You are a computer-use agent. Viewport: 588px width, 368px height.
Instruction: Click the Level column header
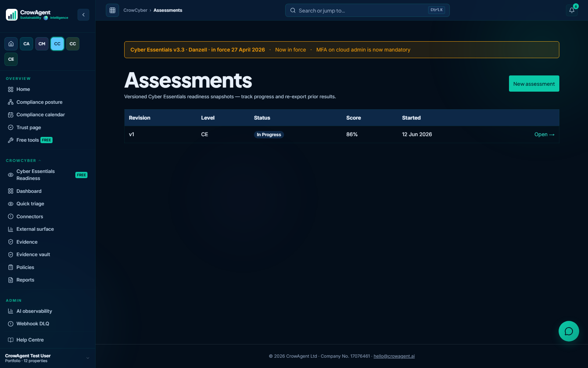tap(208, 118)
